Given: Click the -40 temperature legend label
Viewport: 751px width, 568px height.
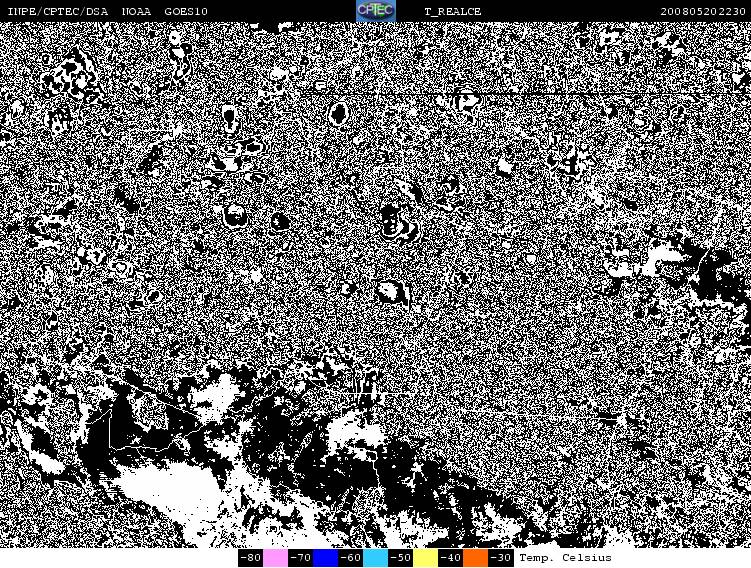Looking at the screenshot, I should coord(450,558).
